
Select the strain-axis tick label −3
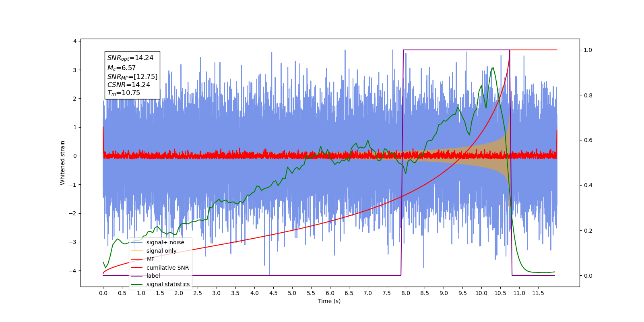tap(73, 242)
